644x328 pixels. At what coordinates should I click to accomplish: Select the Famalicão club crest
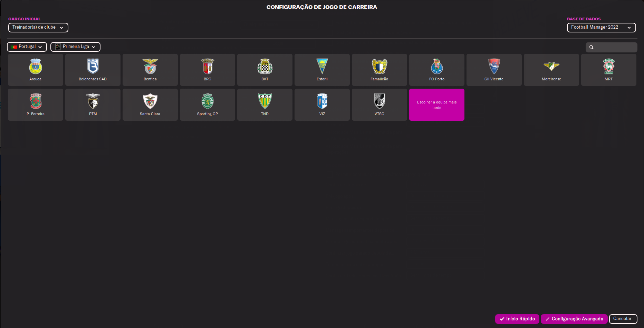pyautogui.click(x=379, y=66)
